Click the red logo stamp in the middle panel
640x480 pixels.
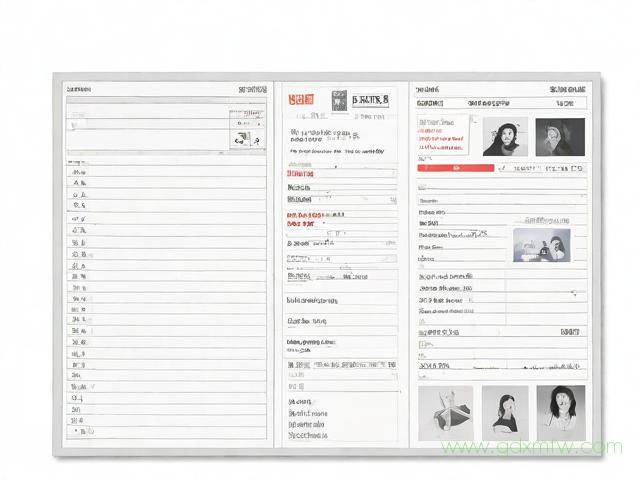(x=301, y=100)
